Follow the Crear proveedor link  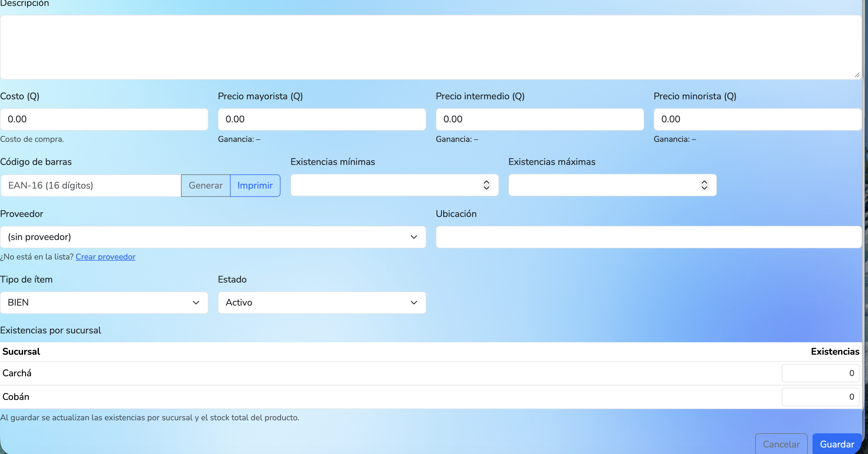coord(105,257)
